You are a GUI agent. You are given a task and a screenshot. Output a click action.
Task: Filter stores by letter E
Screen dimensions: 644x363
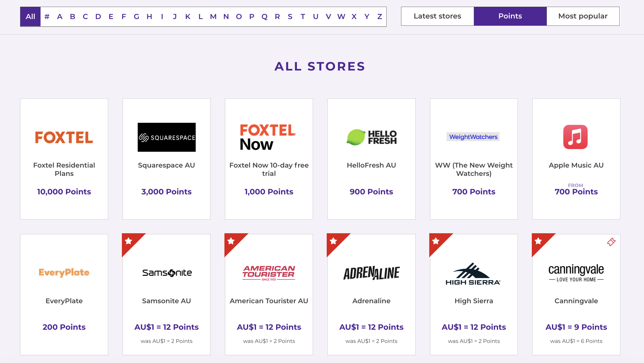pos(111,17)
